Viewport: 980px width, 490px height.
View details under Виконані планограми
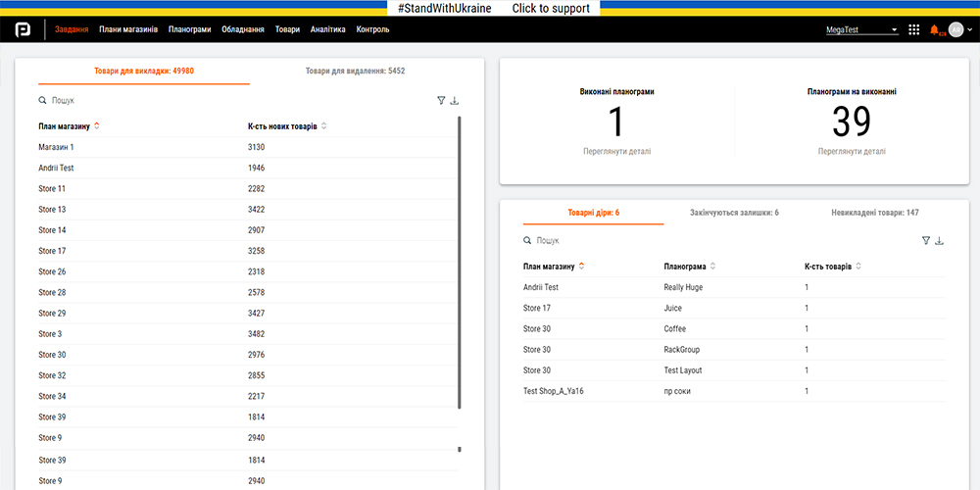point(616,151)
